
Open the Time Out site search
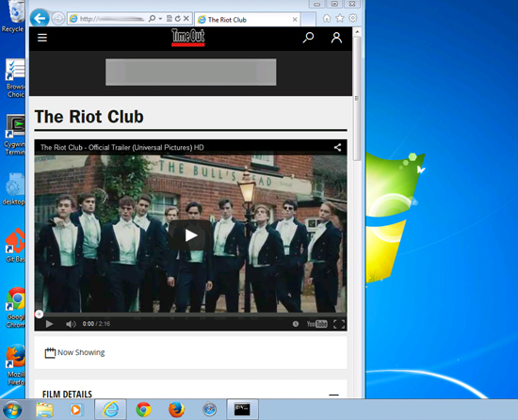coord(308,38)
